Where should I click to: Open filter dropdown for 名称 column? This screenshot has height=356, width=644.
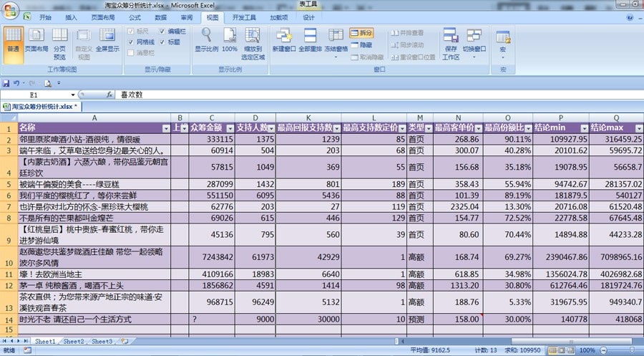coord(166,129)
